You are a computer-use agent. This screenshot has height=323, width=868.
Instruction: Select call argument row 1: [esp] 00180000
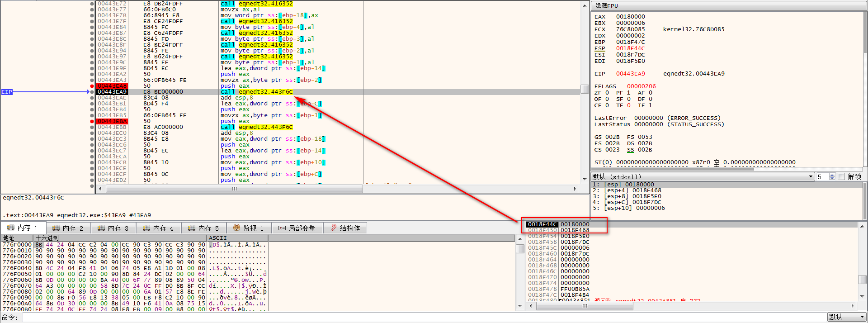[x=727, y=185]
